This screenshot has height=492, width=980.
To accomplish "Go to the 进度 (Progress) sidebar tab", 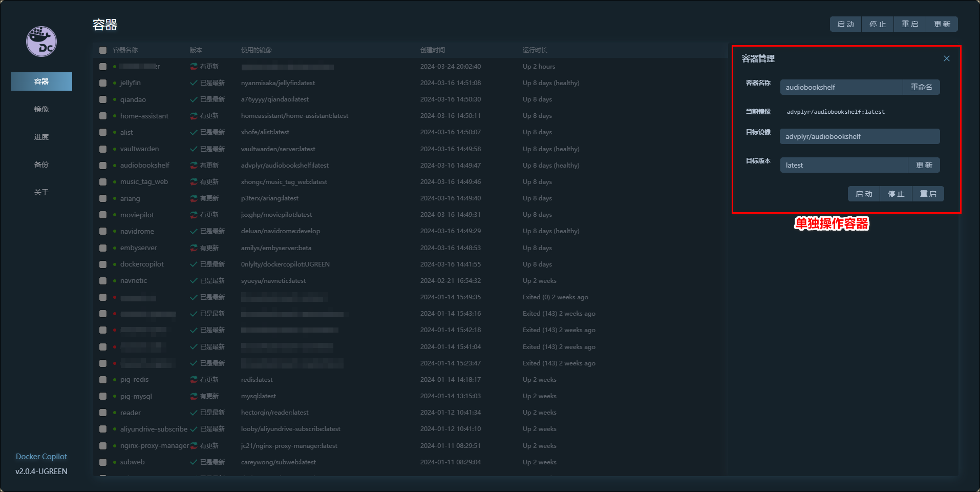I will coord(41,137).
